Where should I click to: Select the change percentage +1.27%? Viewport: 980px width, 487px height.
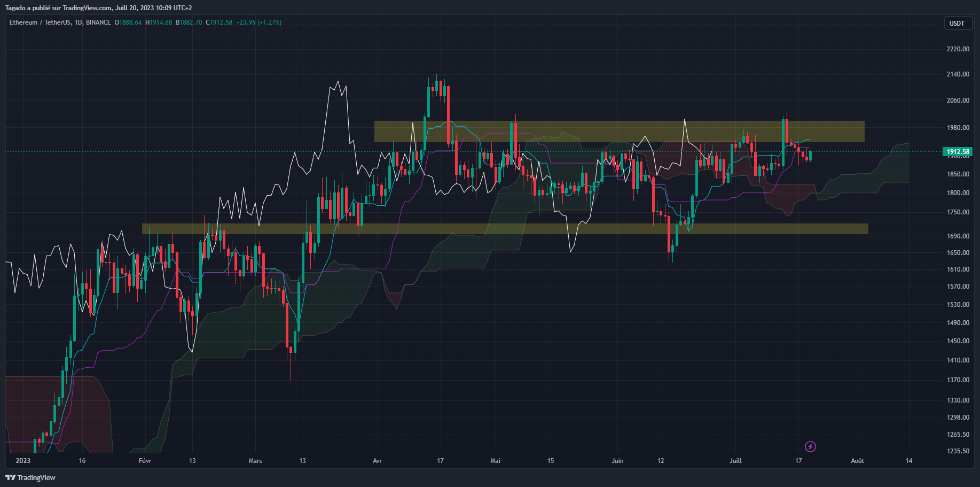pos(270,22)
